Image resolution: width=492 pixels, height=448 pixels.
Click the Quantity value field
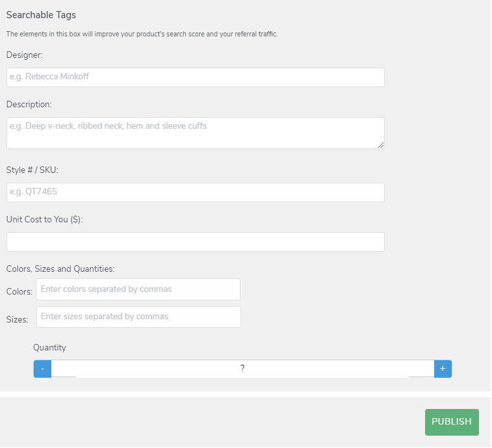242,369
